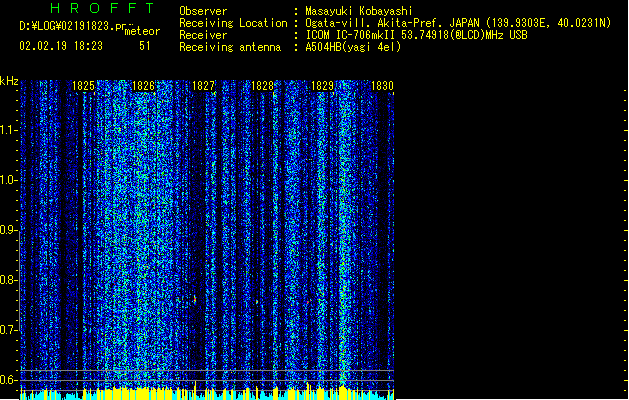Click the 1.1 kHz frequency axis label

click(x=8, y=130)
